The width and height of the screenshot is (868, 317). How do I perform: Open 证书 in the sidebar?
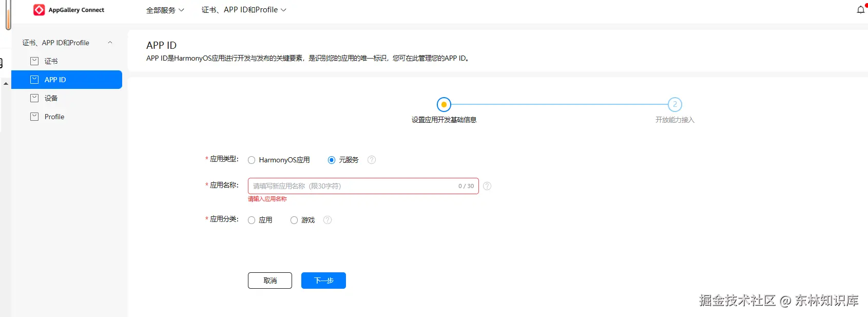pos(67,61)
